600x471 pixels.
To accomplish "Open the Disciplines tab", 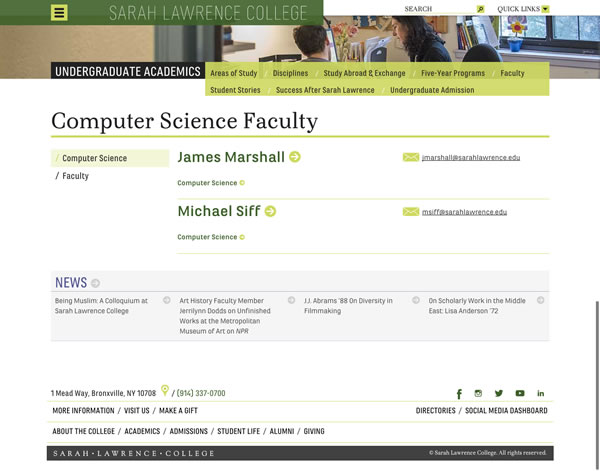I will click(290, 73).
